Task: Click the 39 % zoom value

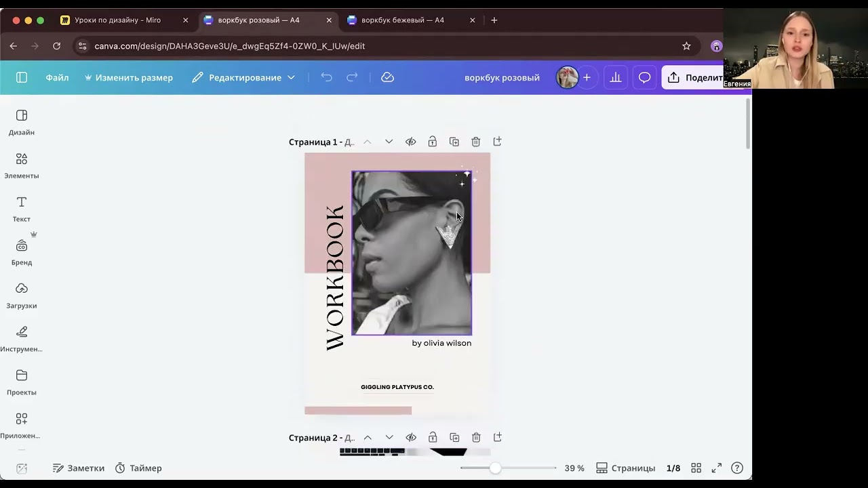Action: [x=574, y=468]
